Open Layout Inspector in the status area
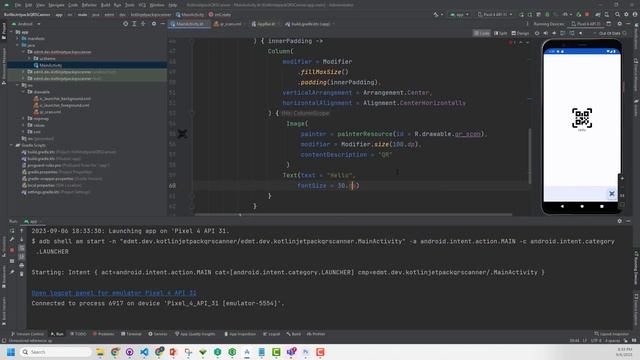The width and height of the screenshot is (640, 360). [x=611, y=334]
